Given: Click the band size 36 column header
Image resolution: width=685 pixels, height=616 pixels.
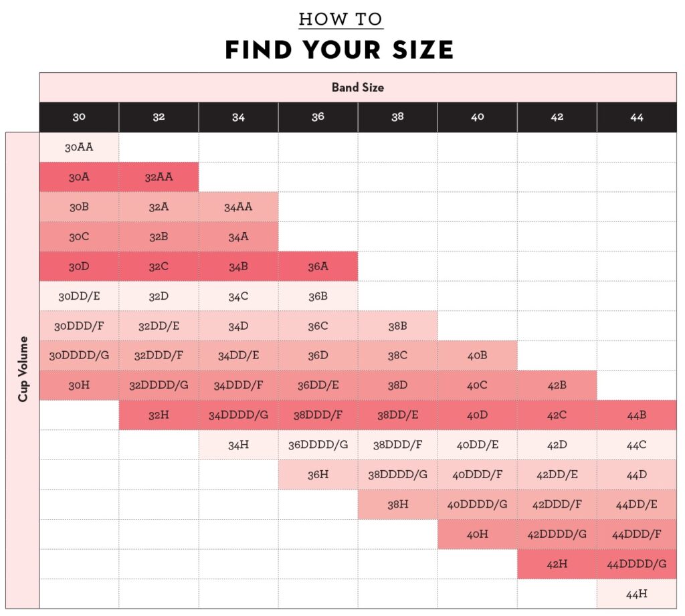Looking at the screenshot, I should [x=318, y=117].
